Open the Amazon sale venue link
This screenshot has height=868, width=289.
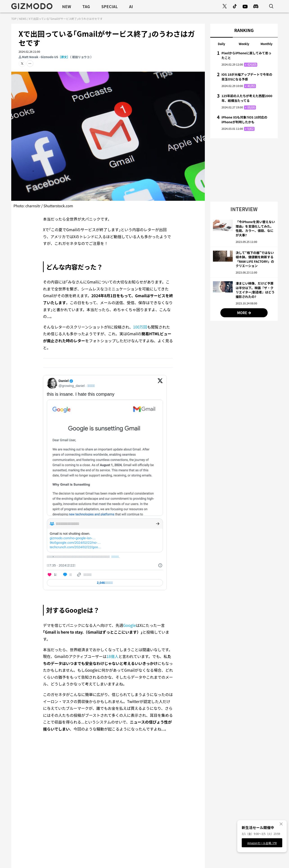coord(262,843)
